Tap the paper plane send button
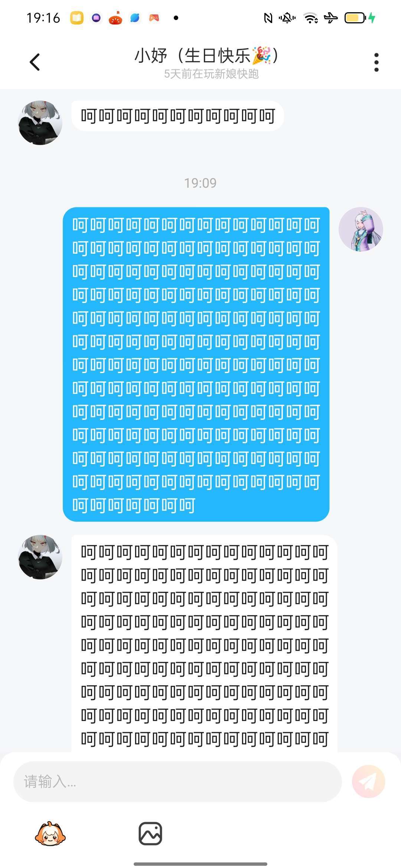Image resolution: width=401 pixels, height=868 pixels. tap(368, 782)
